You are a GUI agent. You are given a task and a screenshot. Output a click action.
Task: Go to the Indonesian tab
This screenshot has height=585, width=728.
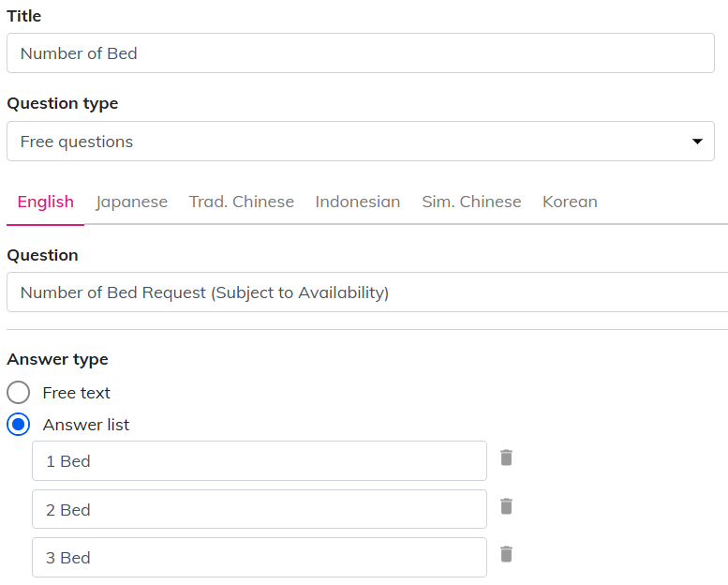(357, 202)
